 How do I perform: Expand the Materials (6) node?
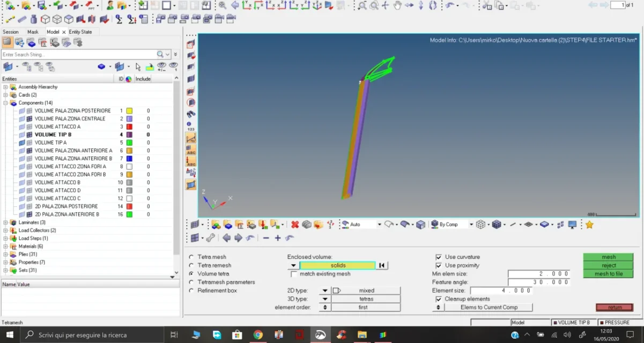pos(6,247)
